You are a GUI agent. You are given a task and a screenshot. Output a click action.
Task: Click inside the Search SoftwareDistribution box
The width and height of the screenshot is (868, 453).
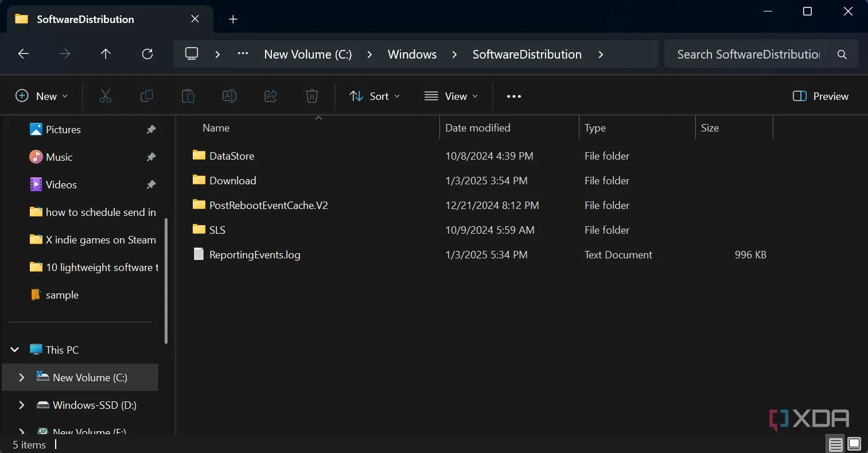tap(746, 54)
